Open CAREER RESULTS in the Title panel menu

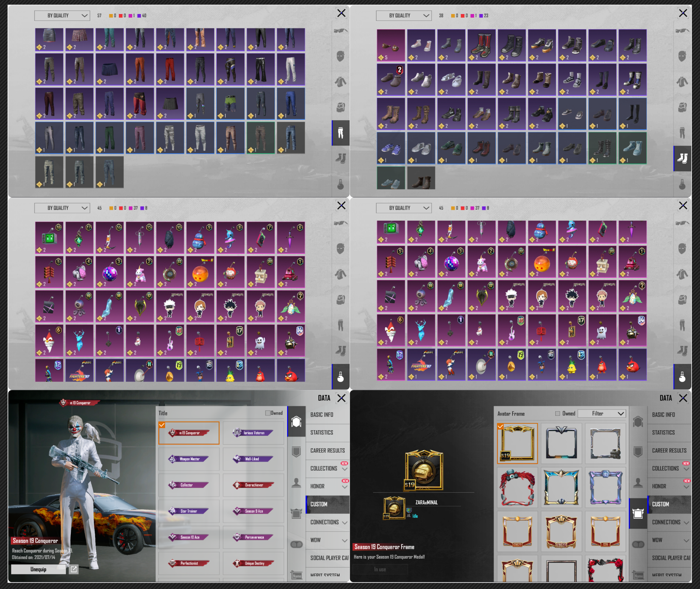pos(328,451)
